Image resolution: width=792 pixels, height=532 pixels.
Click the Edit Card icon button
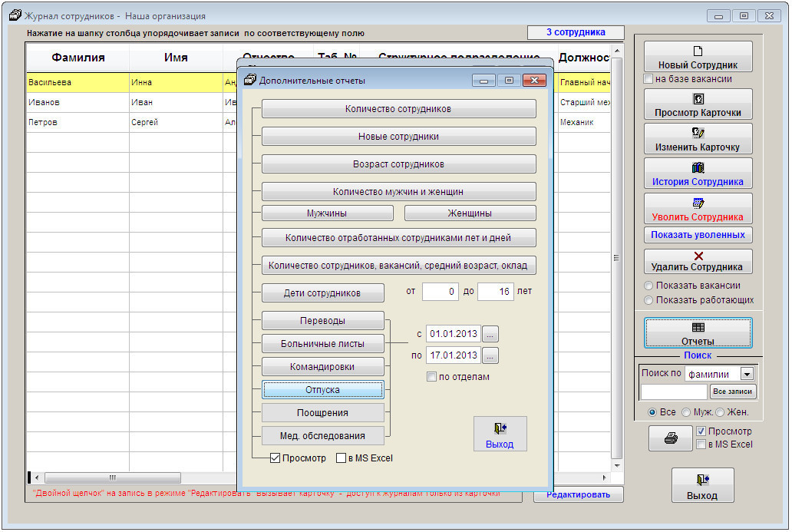tap(698, 133)
